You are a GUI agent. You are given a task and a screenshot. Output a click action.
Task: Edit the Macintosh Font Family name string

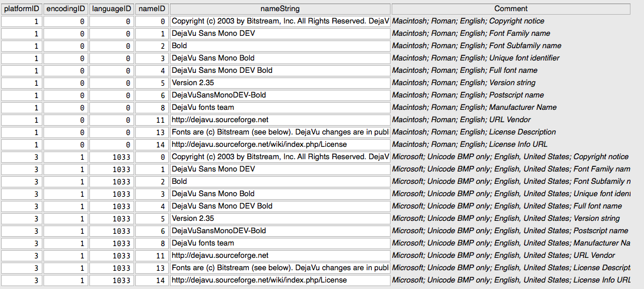pyautogui.click(x=280, y=33)
